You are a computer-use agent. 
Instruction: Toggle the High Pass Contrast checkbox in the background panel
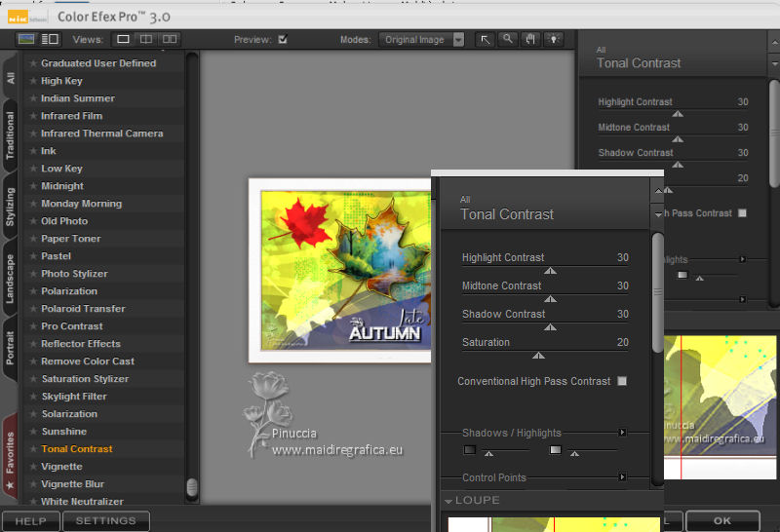(x=742, y=212)
